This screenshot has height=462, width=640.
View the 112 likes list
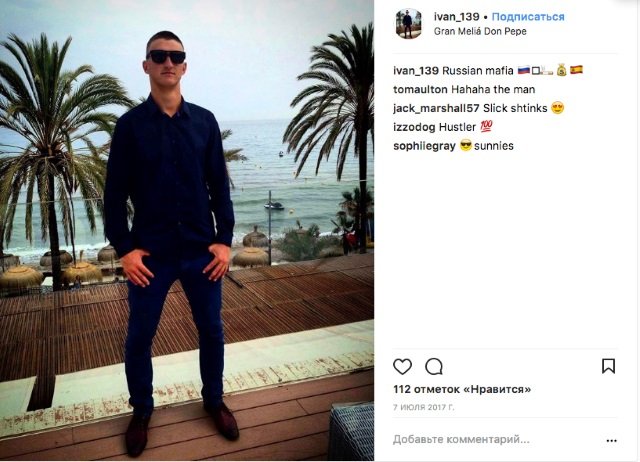(462, 389)
